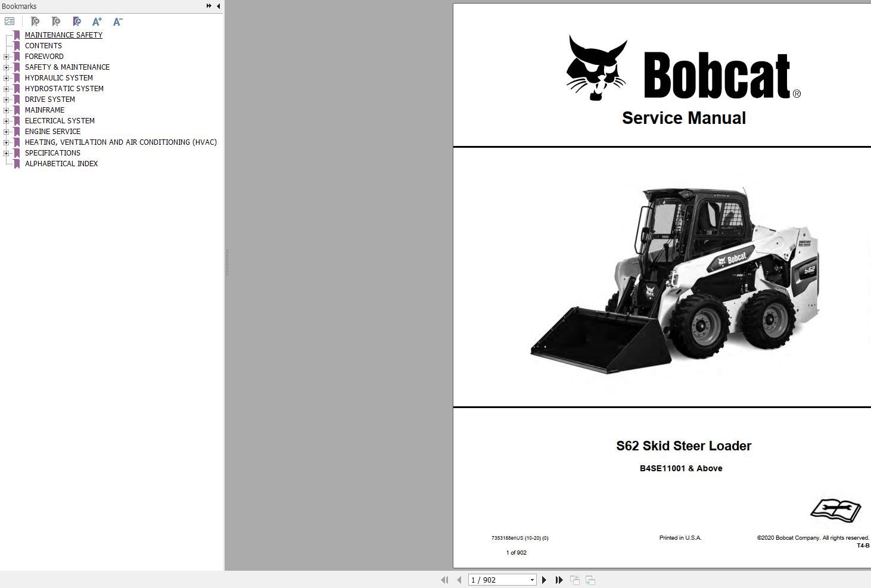The image size is (871, 588).
Task: Open the CONTENTS bookmark
Action: tap(43, 45)
